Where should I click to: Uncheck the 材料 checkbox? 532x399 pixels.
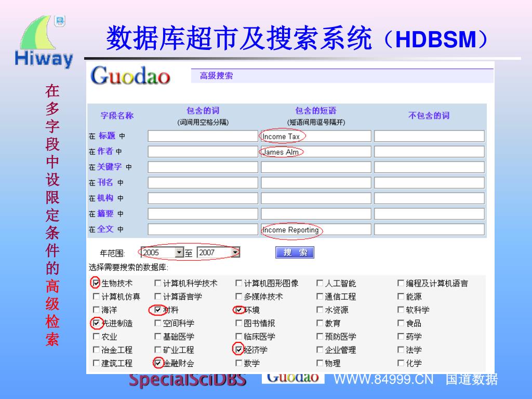point(157,310)
